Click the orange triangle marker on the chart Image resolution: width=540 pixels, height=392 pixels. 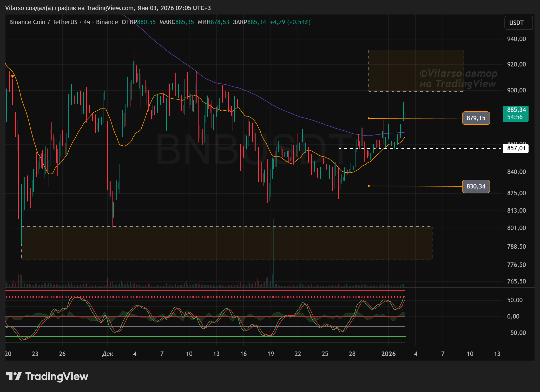pos(12,76)
